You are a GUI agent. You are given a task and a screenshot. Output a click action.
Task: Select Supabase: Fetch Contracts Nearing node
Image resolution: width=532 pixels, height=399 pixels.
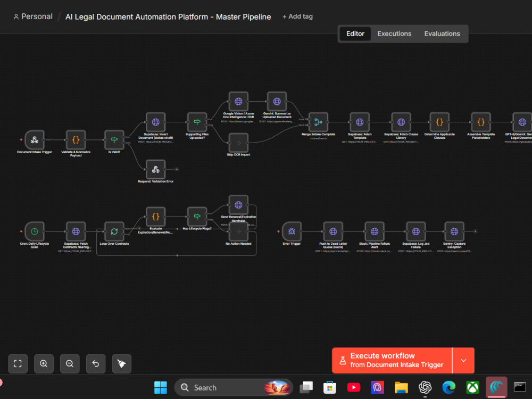(76, 231)
